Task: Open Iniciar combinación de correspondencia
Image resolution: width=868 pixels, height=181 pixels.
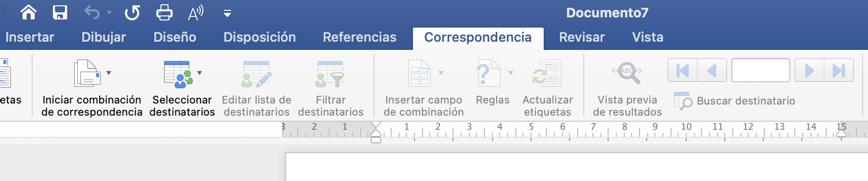Action: tap(91, 88)
